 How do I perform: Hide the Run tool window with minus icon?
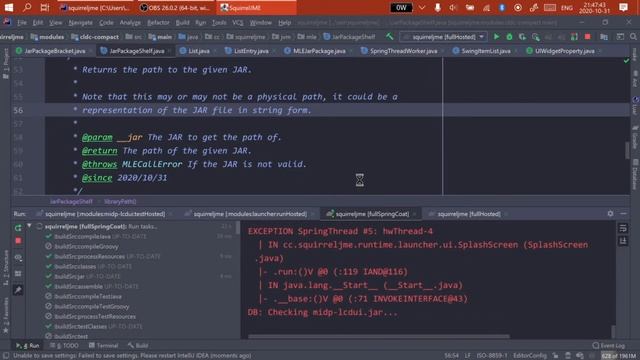tap(623, 213)
